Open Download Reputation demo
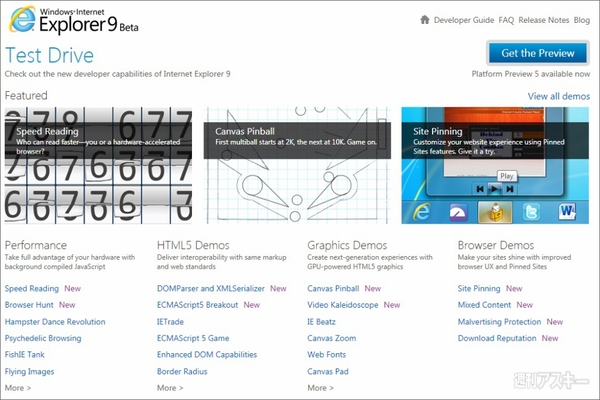Viewport: 600px width, 400px height. coord(497,338)
